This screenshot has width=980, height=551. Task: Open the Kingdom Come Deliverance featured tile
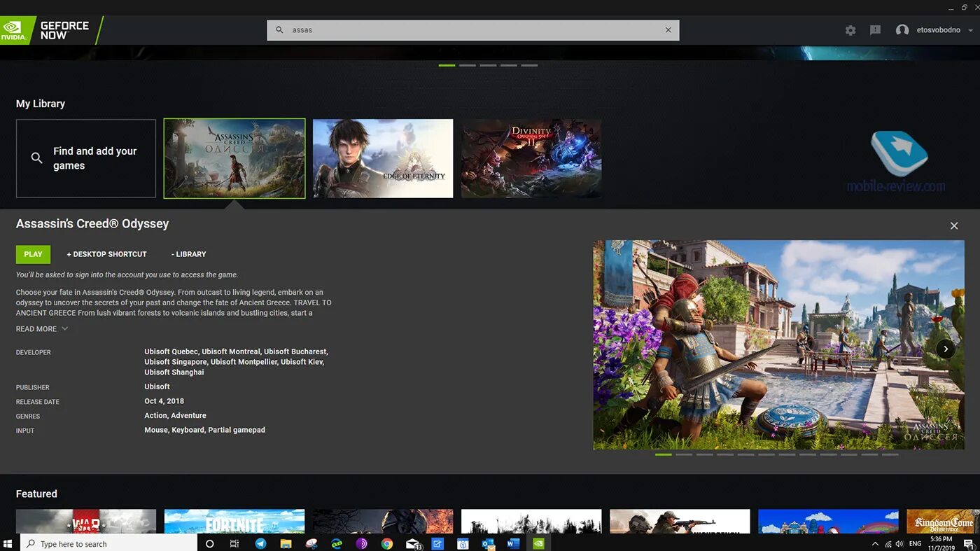click(x=943, y=522)
